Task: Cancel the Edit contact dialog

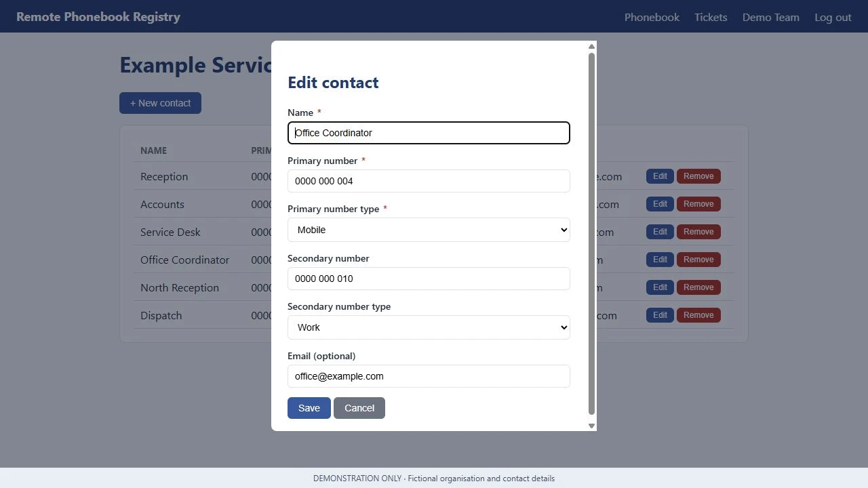Action: [x=359, y=408]
